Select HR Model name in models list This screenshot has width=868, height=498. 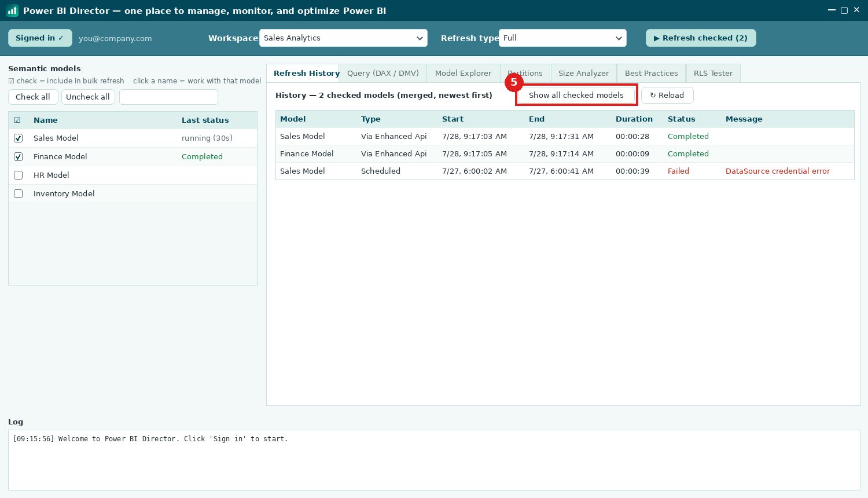click(51, 175)
